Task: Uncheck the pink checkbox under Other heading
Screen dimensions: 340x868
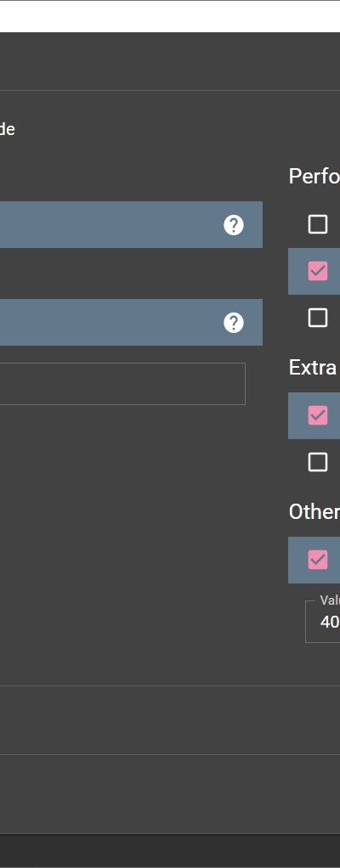Action: click(317, 560)
